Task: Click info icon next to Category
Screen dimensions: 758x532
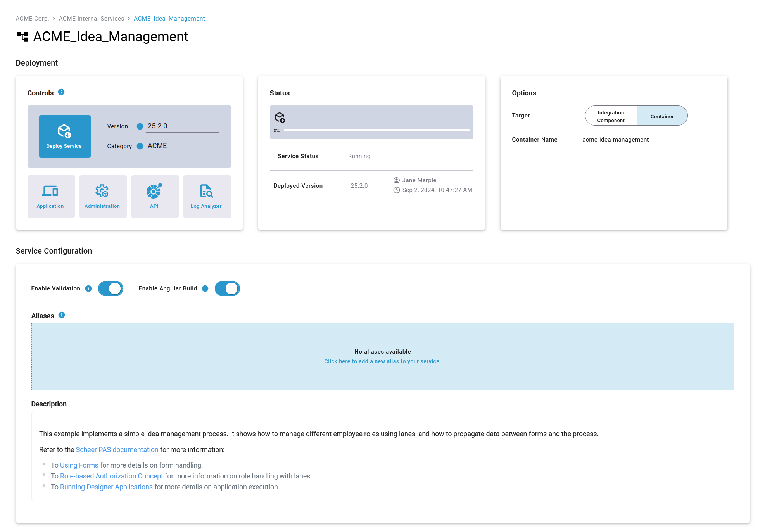Action: coord(140,146)
